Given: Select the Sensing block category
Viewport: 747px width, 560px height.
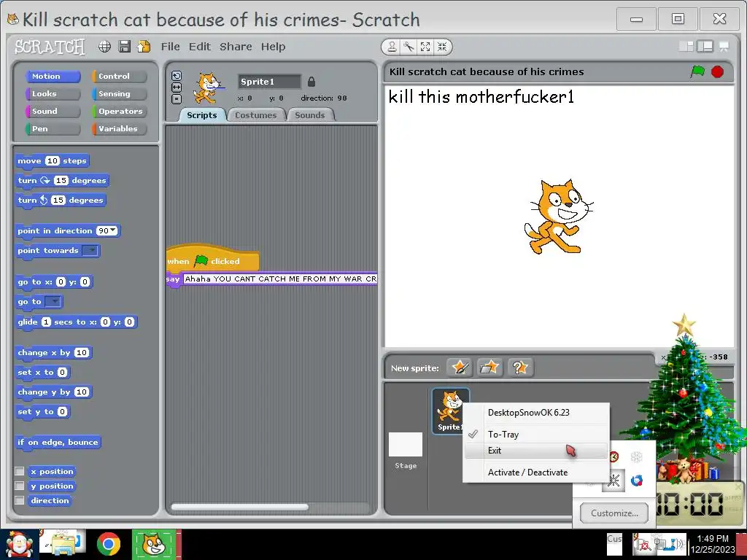Looking at the screenshot, I should [119, 94].
